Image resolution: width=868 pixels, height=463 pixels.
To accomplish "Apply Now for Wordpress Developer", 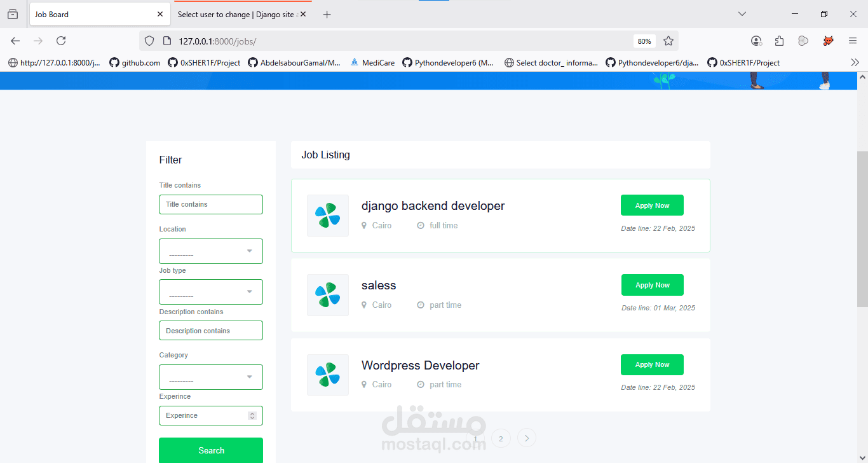I will coord(652,364).
